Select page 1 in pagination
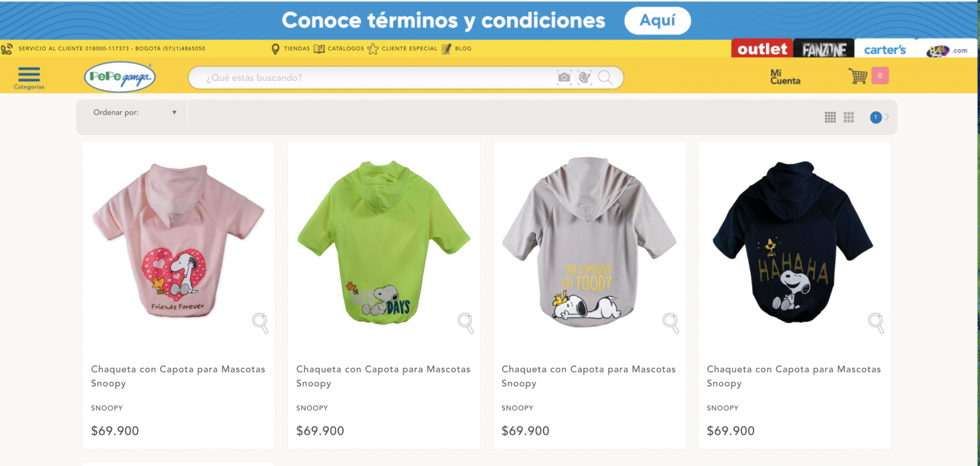 point(876,117)
